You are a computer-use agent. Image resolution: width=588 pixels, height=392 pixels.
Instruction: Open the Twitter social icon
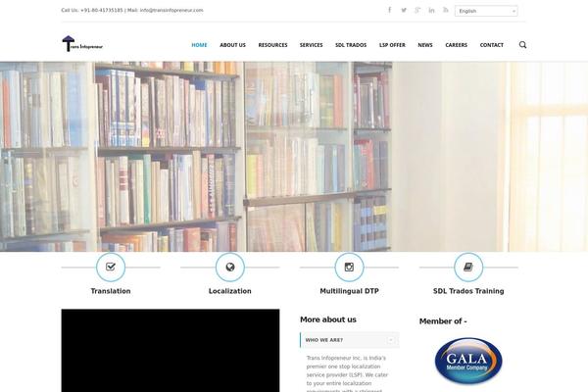[404, 10]
